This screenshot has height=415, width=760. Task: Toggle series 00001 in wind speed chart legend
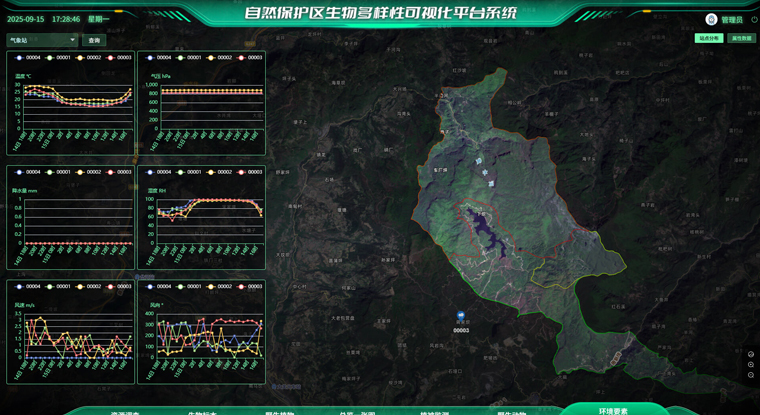tap(57, 287)
